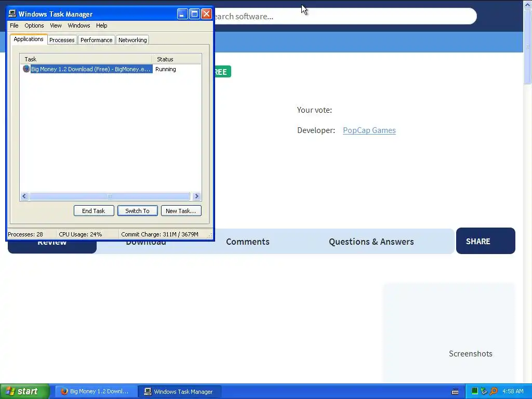The image size is (532, 399).
Task: Click the left arrow of the task list scrollbar
Action: pyautogui.click(x=24, y=196)
